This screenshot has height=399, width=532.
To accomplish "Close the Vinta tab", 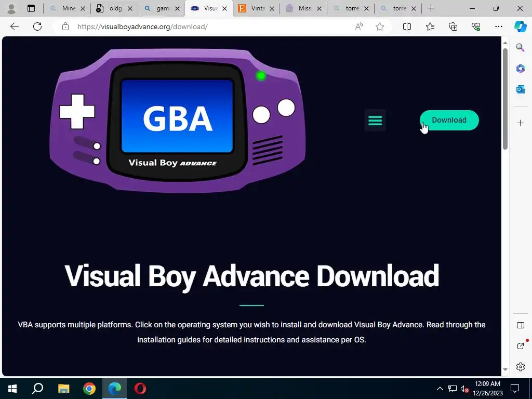I will tap(272, 8).
